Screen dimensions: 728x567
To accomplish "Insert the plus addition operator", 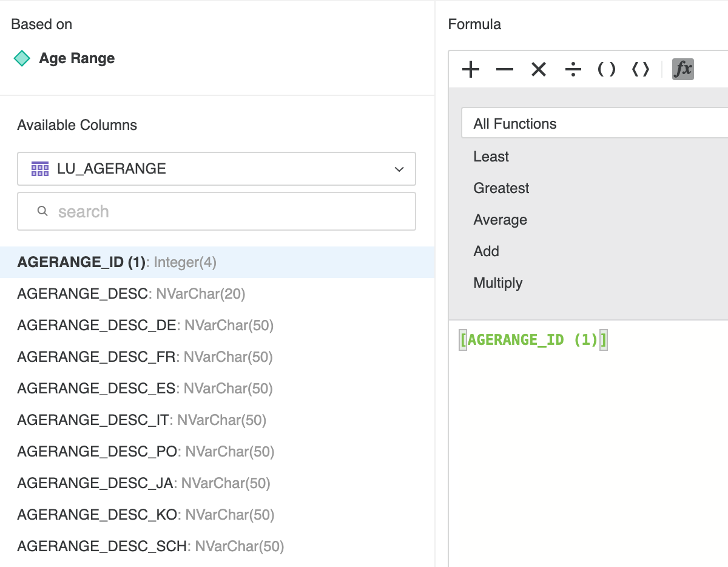I will coord(470,70).
